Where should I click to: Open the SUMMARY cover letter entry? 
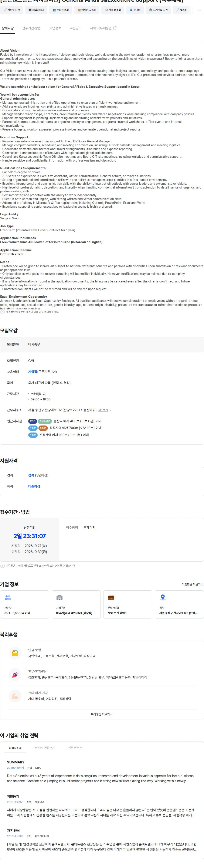click(x=102, y=772)
